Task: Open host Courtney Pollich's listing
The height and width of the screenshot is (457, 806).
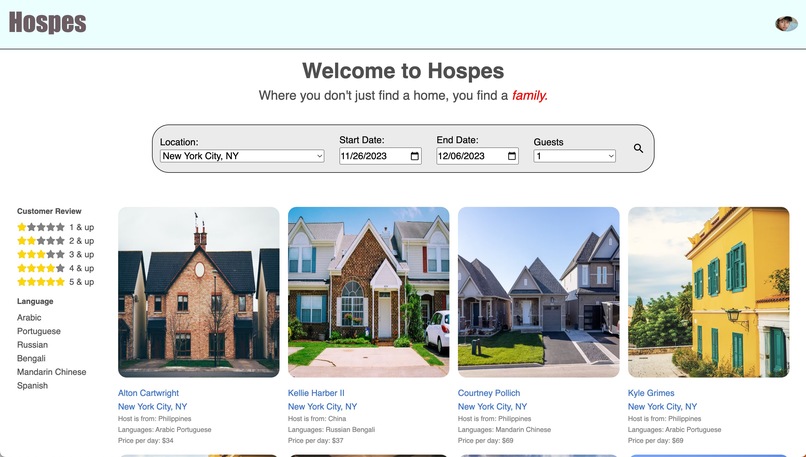Action: [489, 393]
